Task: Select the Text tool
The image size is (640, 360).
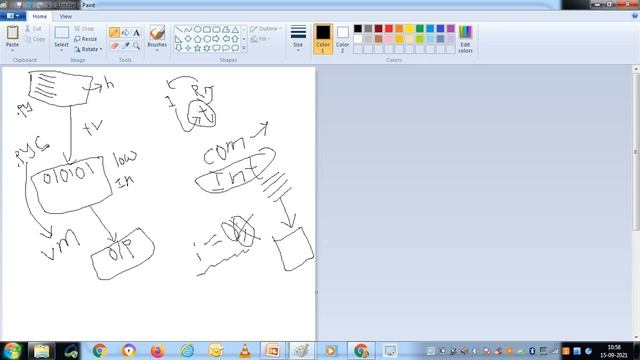Action: pos(136,33)
